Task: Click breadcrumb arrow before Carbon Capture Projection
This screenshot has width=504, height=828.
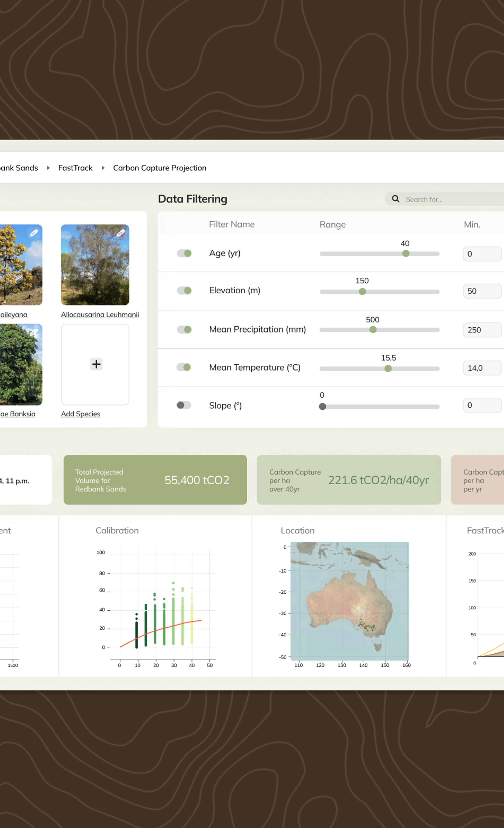Action: pos(103,168)
